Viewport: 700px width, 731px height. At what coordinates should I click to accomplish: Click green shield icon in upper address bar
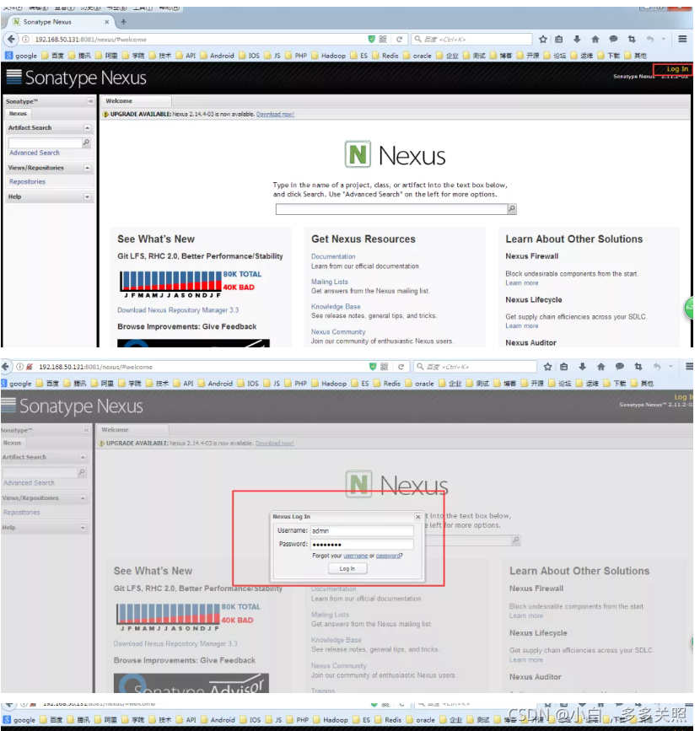[x=371, y=39]
